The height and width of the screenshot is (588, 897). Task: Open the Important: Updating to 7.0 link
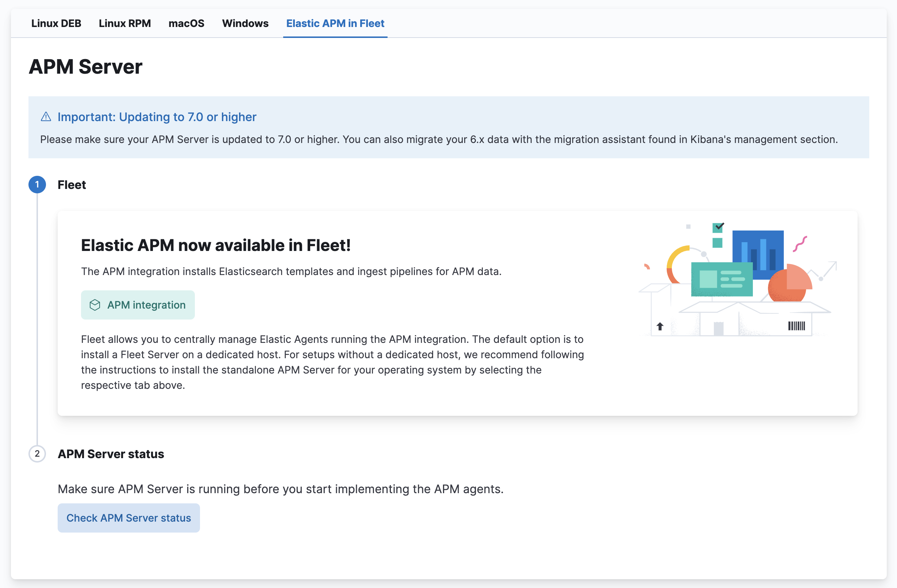[x=157, y=117]
